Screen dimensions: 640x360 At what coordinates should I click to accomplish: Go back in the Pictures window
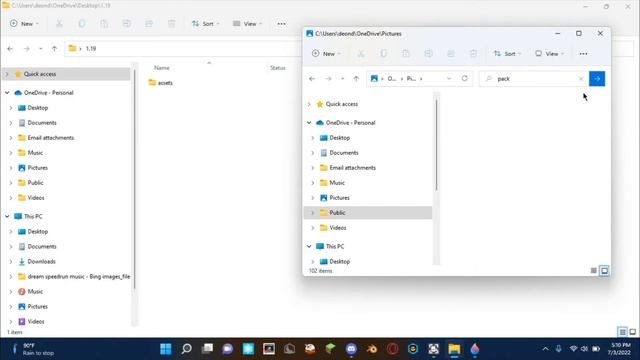tap(312, 78)
